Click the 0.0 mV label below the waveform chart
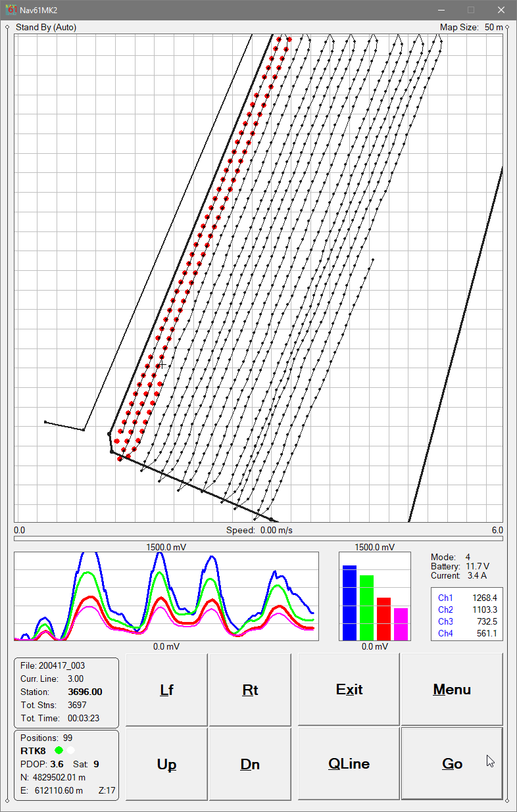 click(166, 646)
